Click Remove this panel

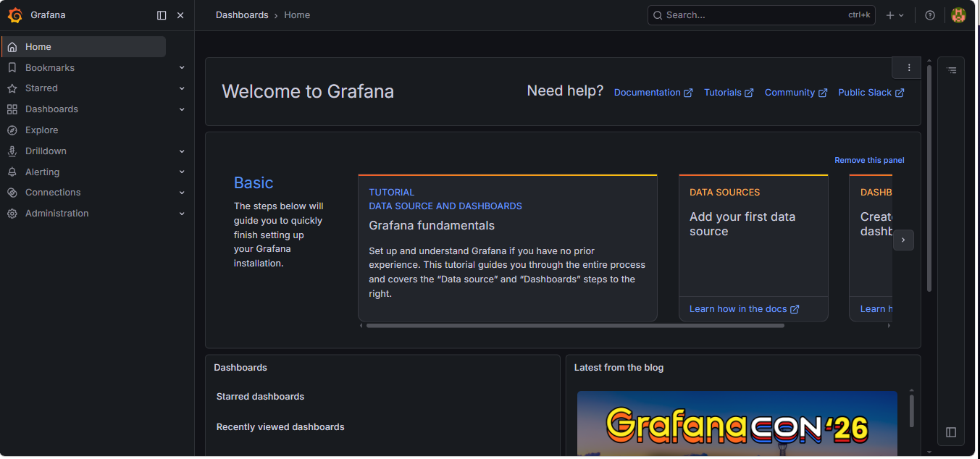point(869,161)
